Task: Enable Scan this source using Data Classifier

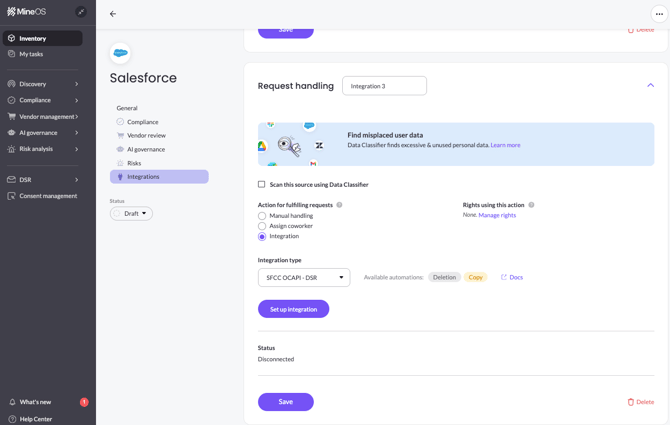Action: (x=262, y=184)
